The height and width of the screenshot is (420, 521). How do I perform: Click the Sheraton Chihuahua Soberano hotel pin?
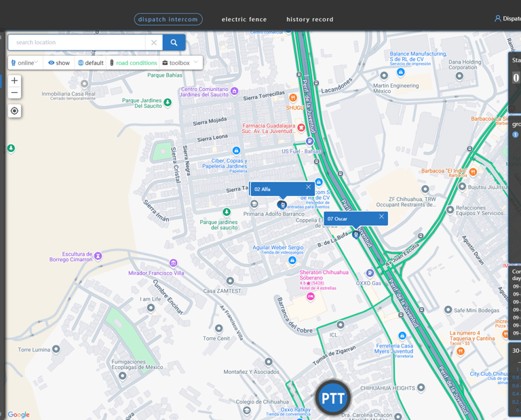(311, 296)
